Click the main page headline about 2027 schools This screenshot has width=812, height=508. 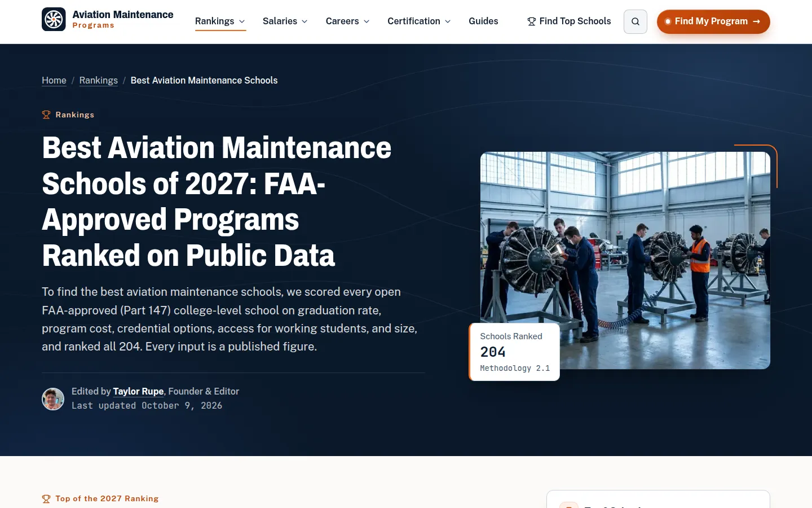(x=217, y=202)
